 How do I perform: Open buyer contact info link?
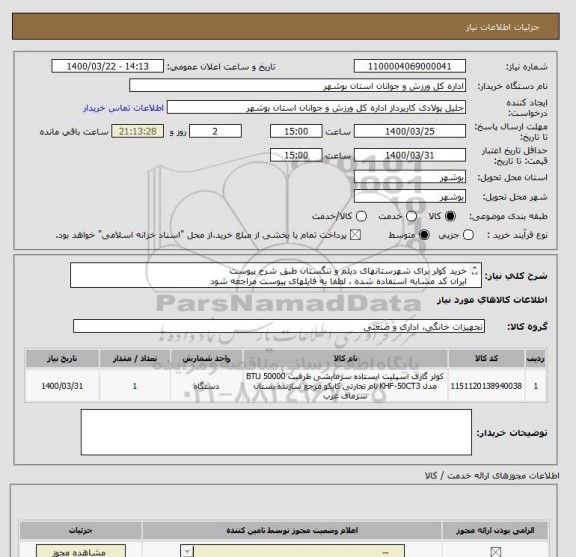(x=123, y=108)
